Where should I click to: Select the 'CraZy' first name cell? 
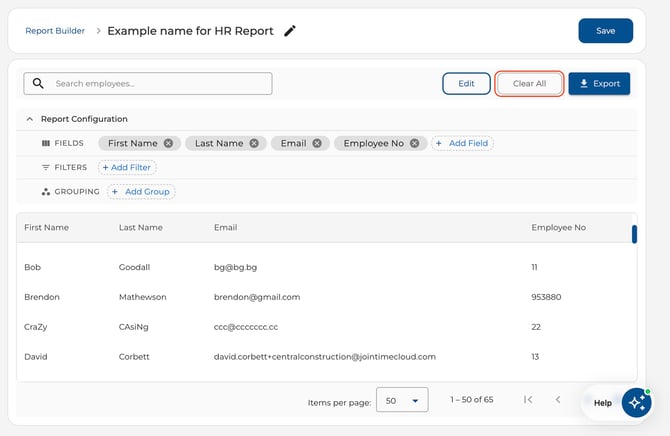(35, 327)
